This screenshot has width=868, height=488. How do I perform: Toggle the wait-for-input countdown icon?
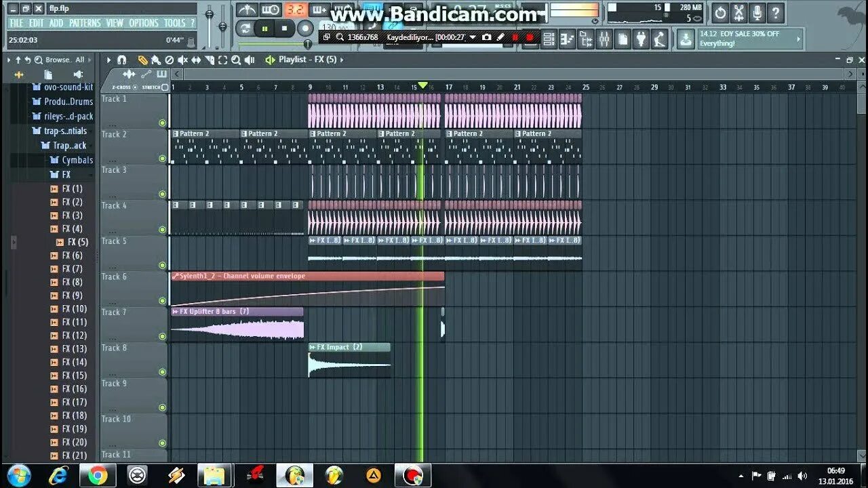pyautogui.click(x=270, y=10)
